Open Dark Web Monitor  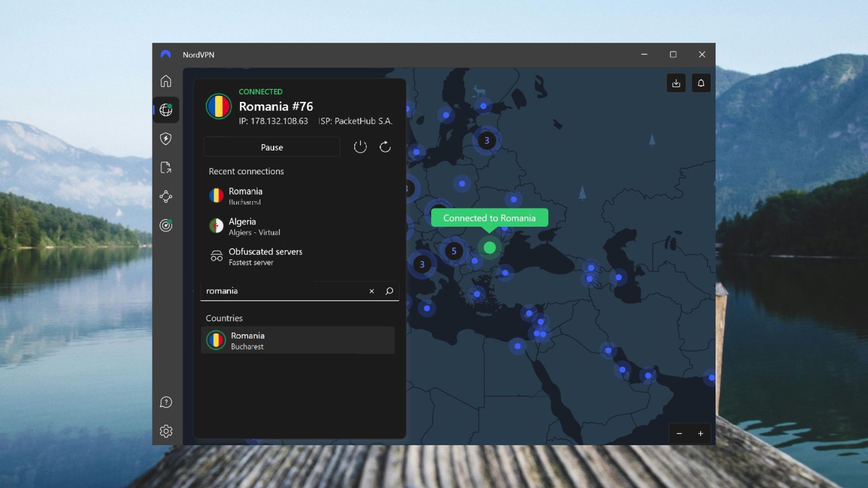[165, 226]
